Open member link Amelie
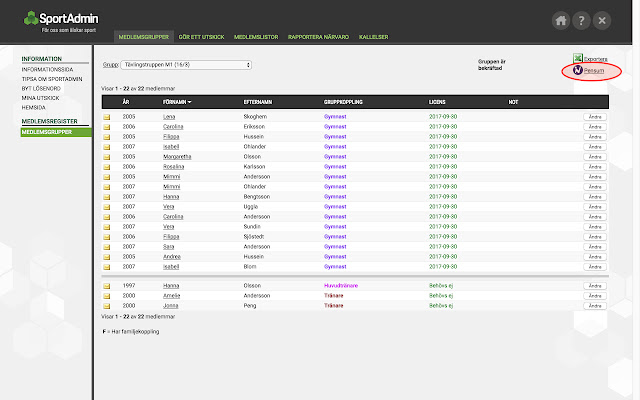Screen dimensions: 640x400 click(171, 296)
